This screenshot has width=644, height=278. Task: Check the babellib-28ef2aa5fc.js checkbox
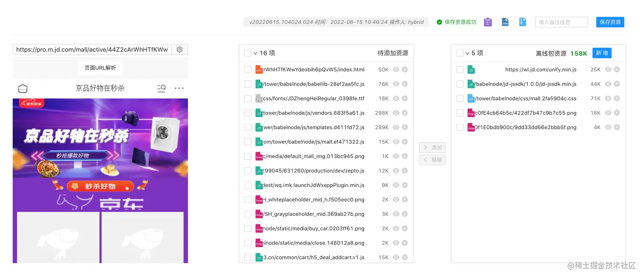(x=248, y=84)
